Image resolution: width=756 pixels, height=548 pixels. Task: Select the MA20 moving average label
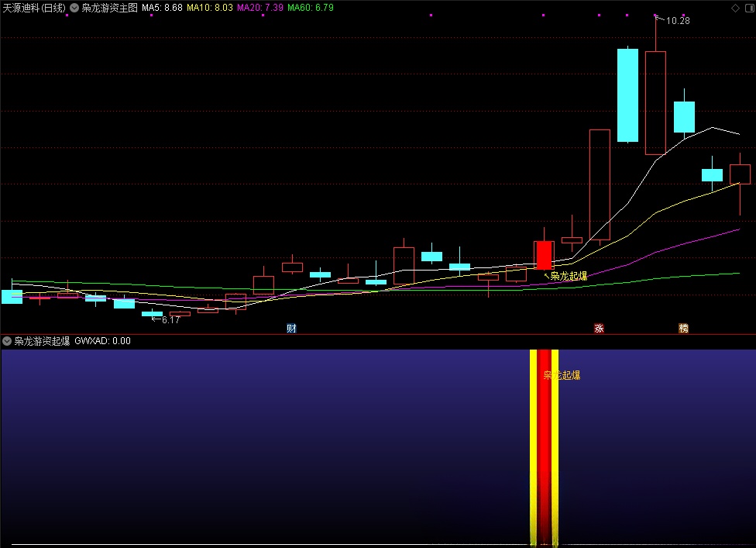(x=259, y=8)
